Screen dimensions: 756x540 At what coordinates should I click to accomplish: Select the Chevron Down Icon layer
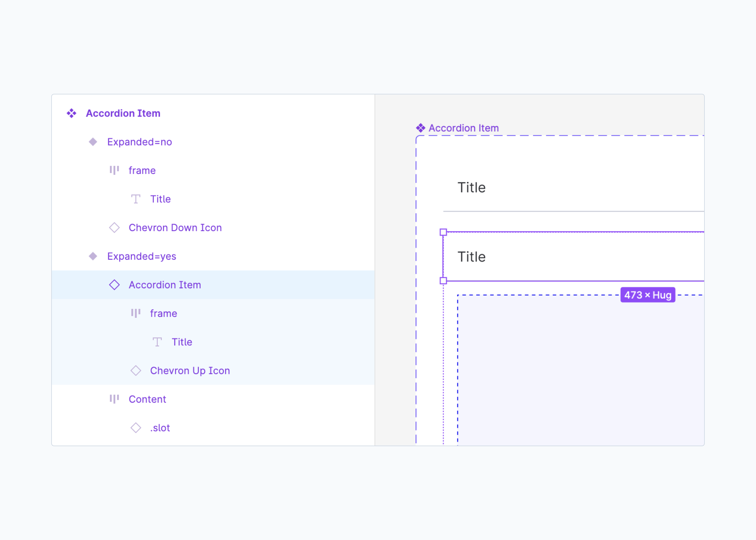175,228
